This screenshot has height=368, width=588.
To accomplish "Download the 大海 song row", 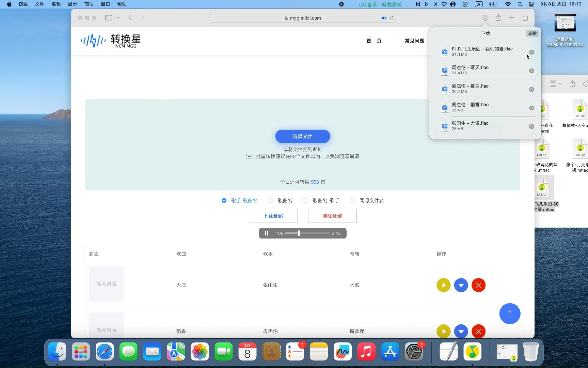I will pos(461,285).
